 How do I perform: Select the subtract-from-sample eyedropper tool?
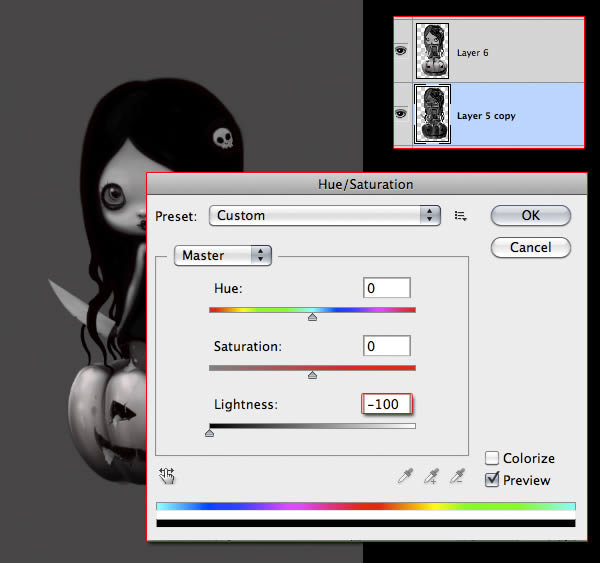[x=458, y=476]
